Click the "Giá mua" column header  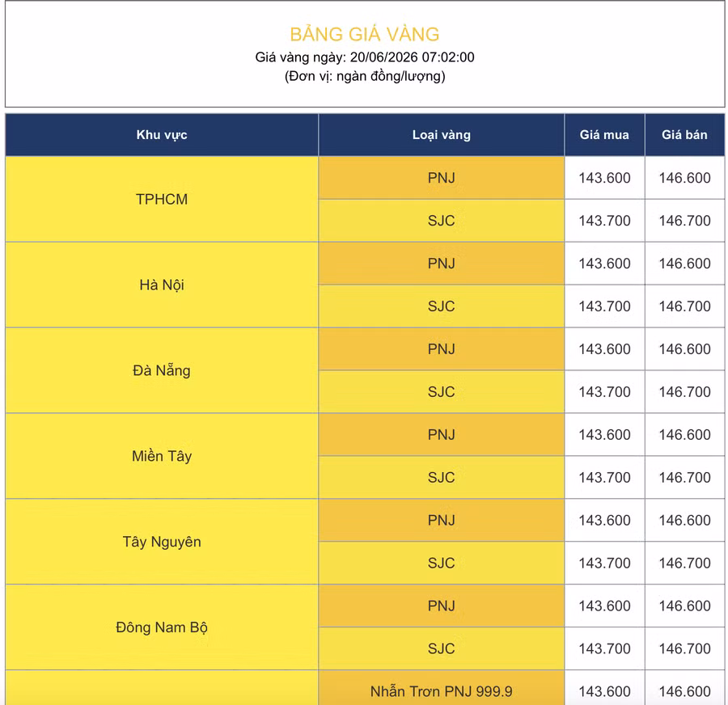604,134
